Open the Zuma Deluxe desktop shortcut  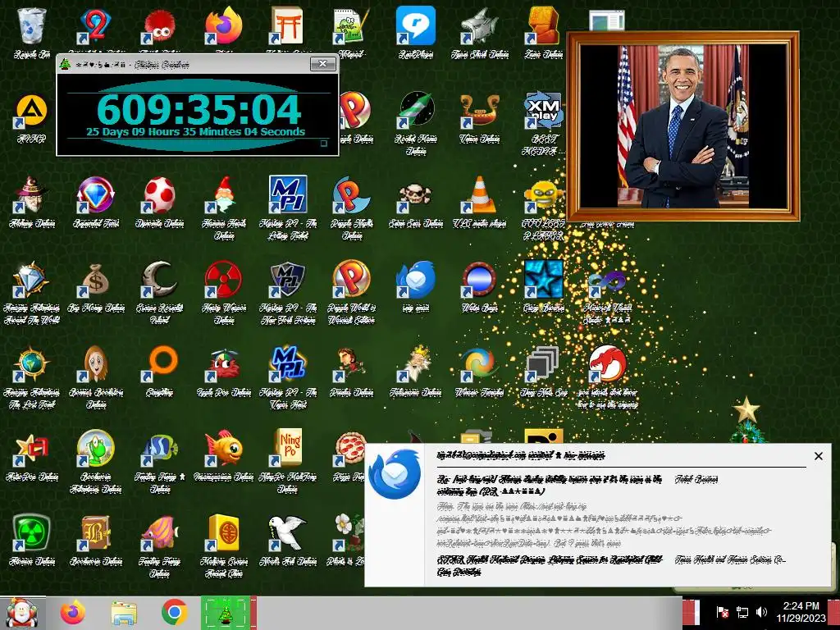[x=543, y=25]
